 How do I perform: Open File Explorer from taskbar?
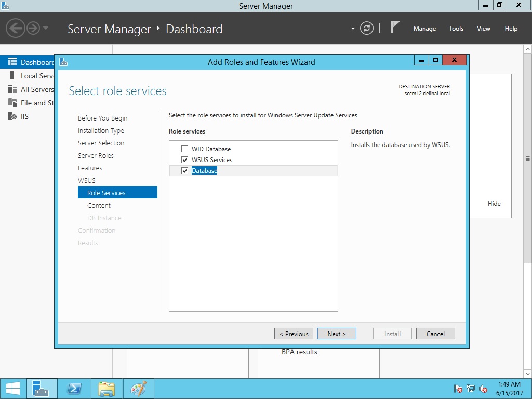pyautogui.click(x=107, y=389)
